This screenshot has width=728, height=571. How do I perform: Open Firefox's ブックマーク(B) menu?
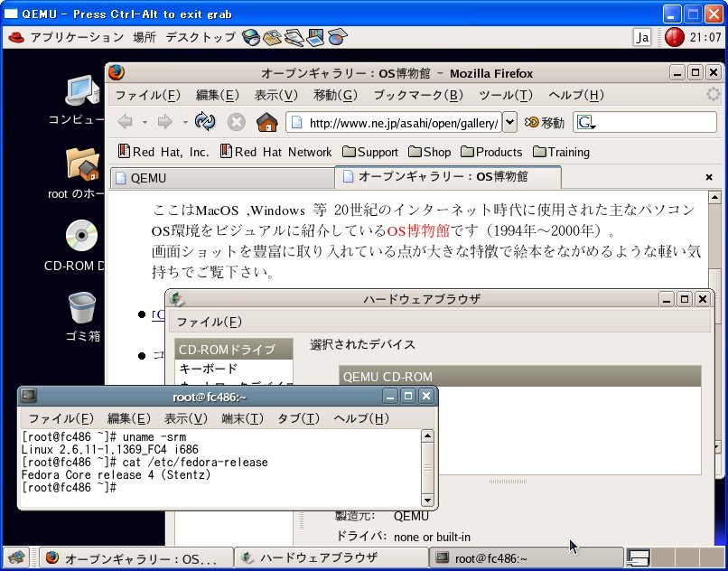418,95
